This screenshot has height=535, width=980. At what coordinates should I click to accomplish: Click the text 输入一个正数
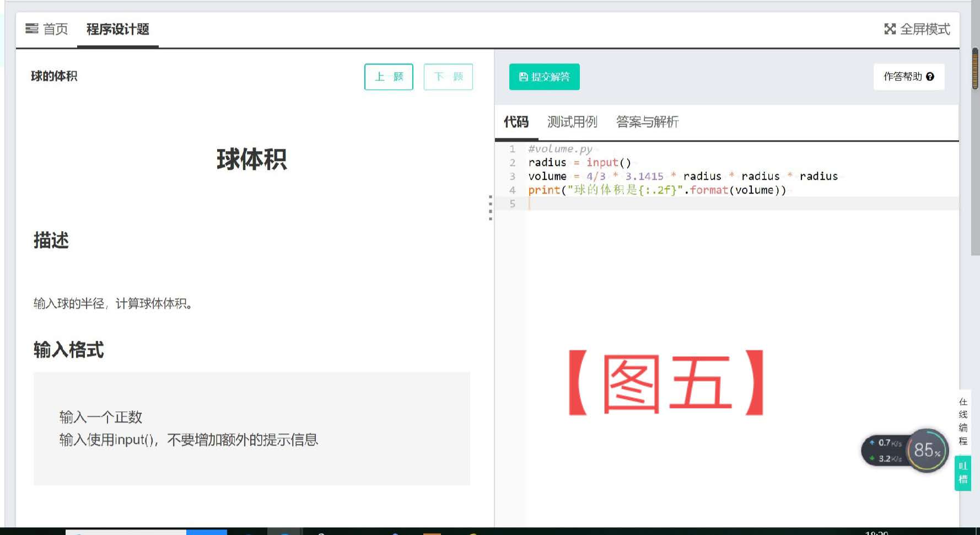[x=101, y=417]
